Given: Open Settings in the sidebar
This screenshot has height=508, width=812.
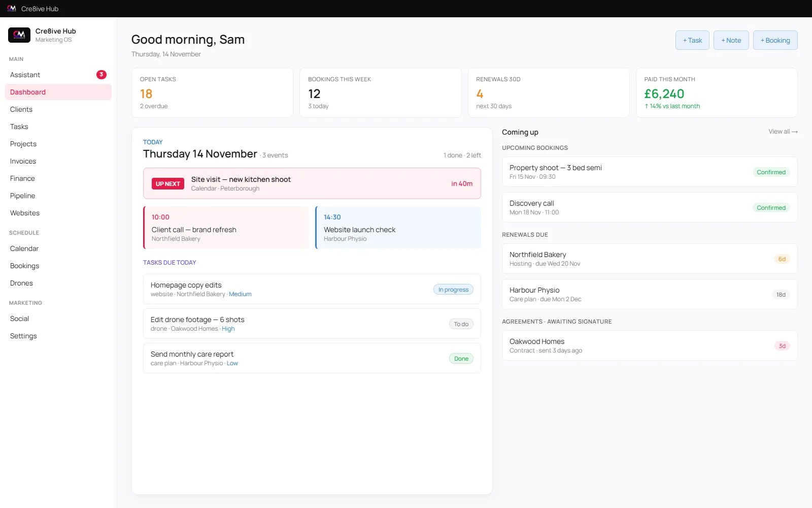Looking at the screenshot, I should (58, 336).
